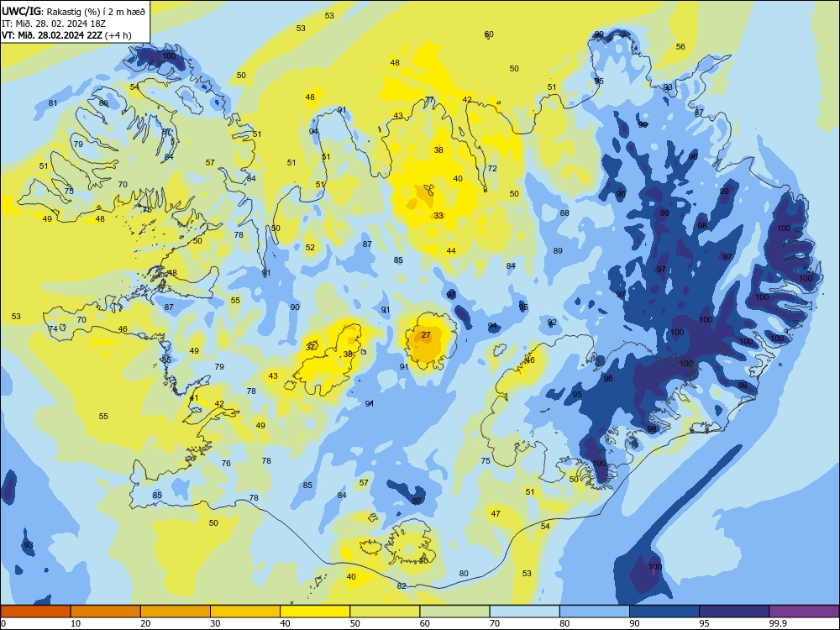Click the yellow-green 50–60 legend swatch
Screen dimensions: 840x630
(386, 612)
